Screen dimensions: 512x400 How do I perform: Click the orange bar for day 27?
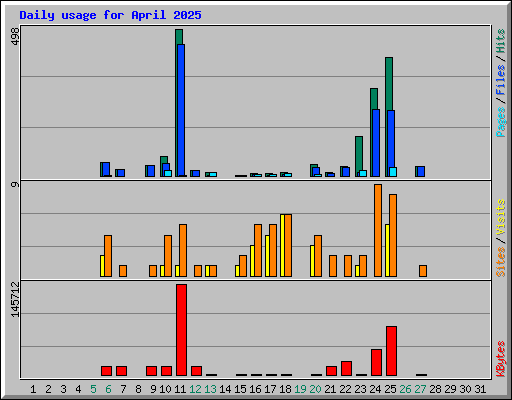tap(423, 271)
